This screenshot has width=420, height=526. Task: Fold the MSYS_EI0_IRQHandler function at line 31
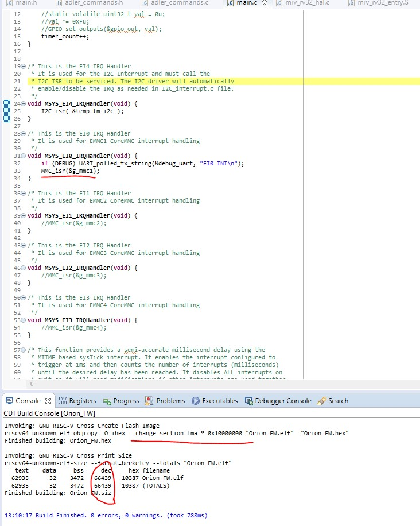click(24, 156)
